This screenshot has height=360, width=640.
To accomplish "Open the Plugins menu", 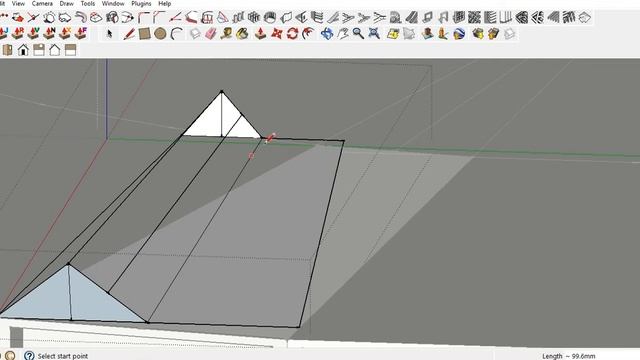I will tap(141, 4).
